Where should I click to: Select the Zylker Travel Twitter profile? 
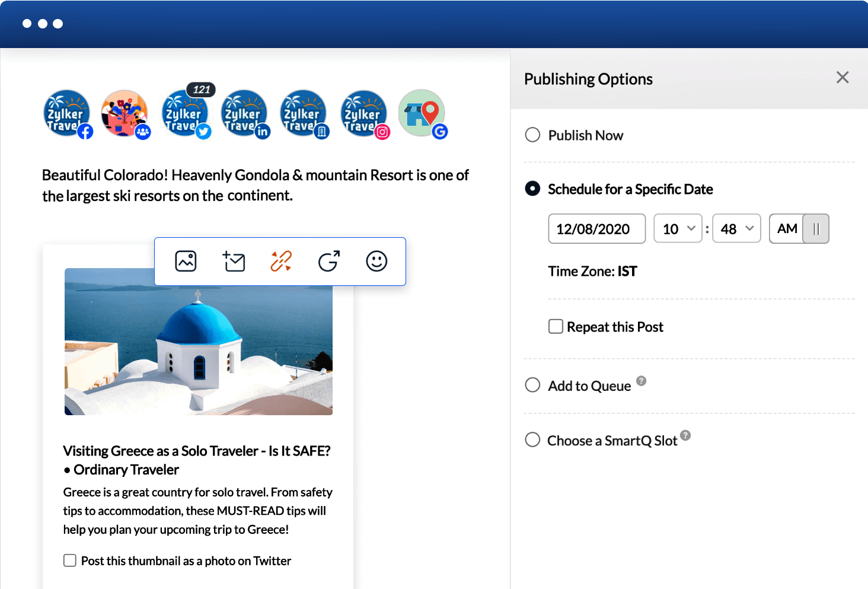click(x=185, y=113)
